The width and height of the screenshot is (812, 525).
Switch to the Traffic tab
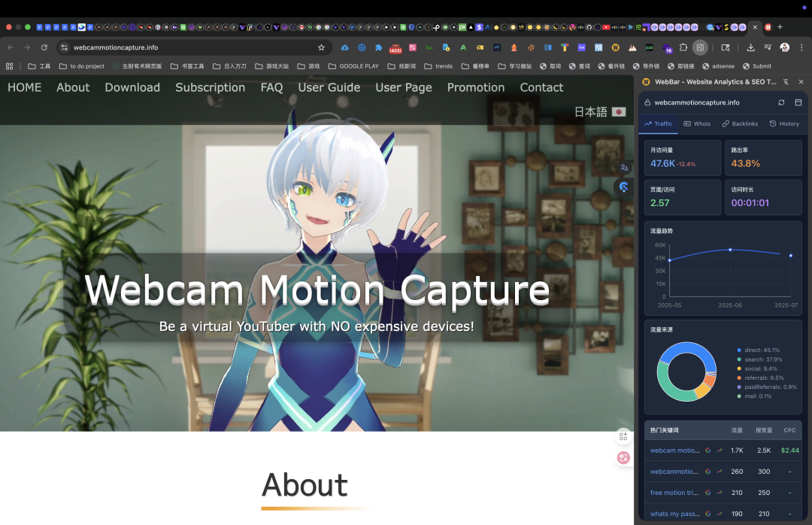(658, 124)
